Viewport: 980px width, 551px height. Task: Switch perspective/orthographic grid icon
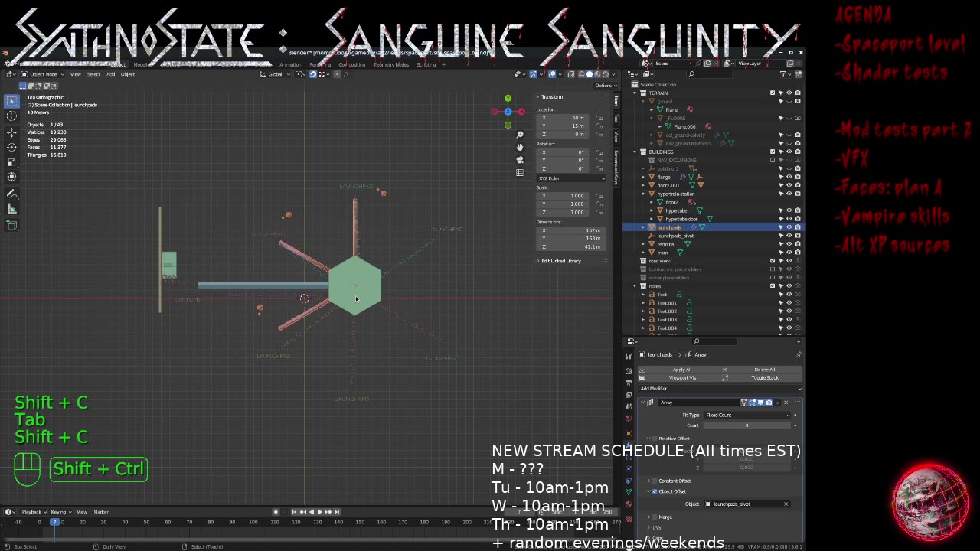(520, 172)
